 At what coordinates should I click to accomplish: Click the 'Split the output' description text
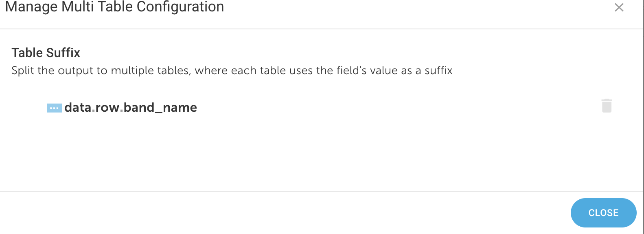(232, 71)
